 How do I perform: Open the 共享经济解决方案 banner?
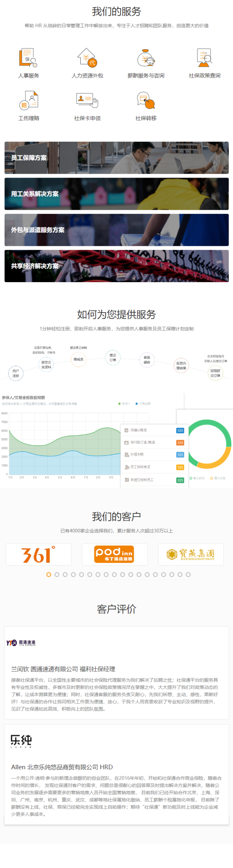pos(116,266)
